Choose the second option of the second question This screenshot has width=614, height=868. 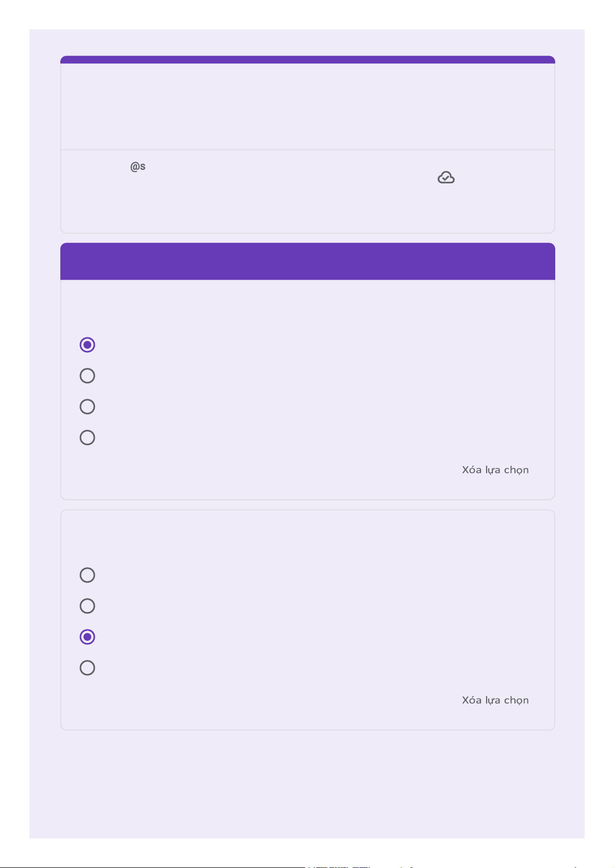[x=87, y=606]
